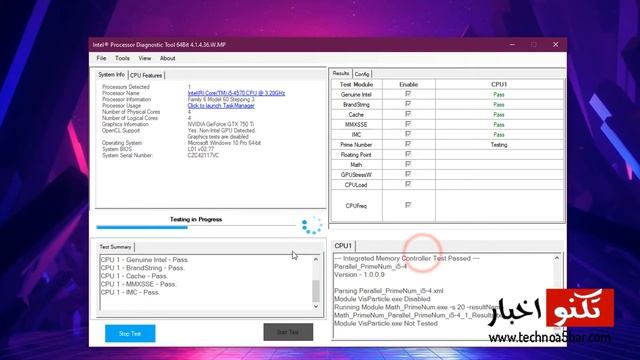Click the System Serial Number value
Viewport: 640px width, 360px height.
pos(203,156)
